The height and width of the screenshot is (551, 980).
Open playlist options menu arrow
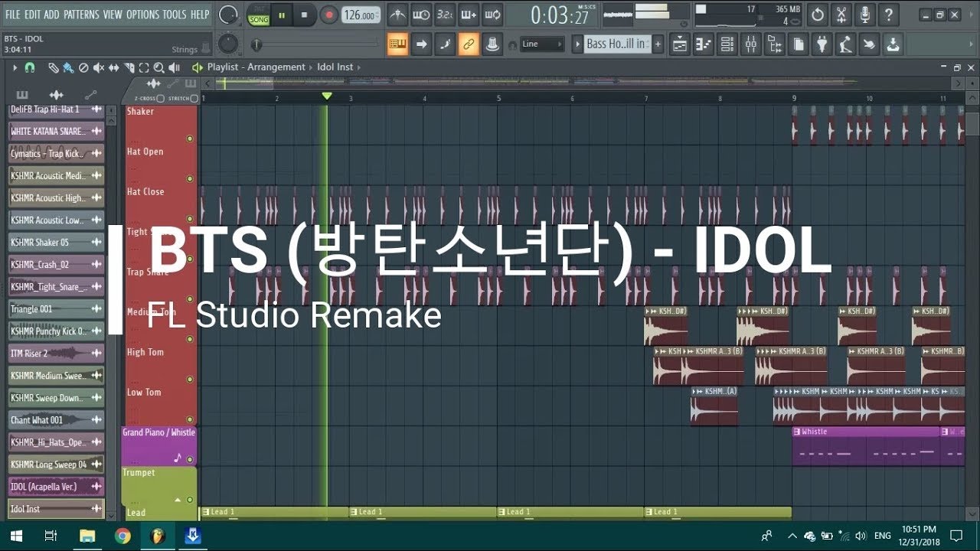[15, 67]
